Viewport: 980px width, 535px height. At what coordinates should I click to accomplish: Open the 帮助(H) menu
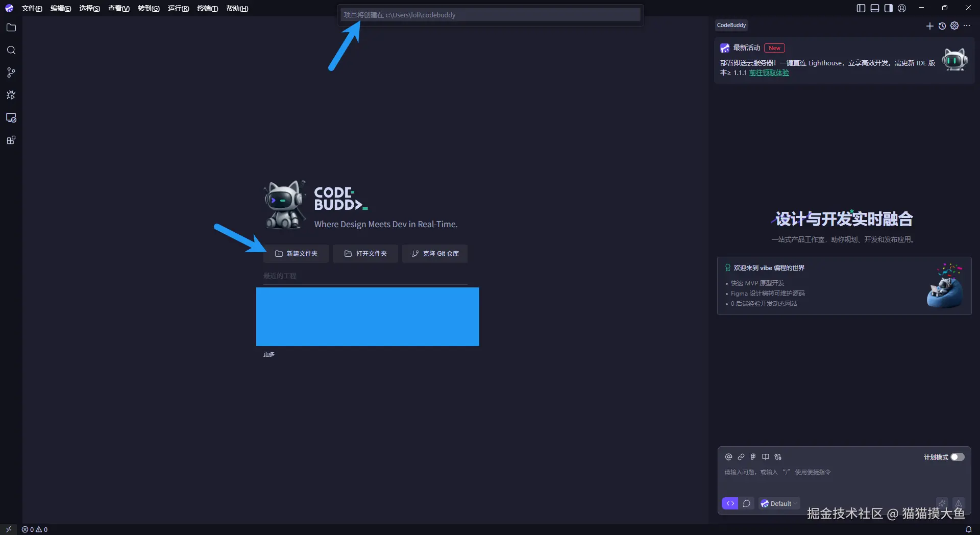237,8
